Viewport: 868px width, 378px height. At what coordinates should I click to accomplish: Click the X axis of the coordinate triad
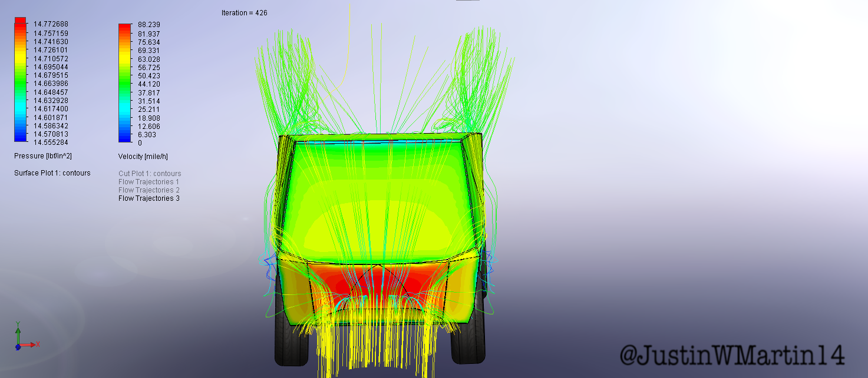point(31,345)
